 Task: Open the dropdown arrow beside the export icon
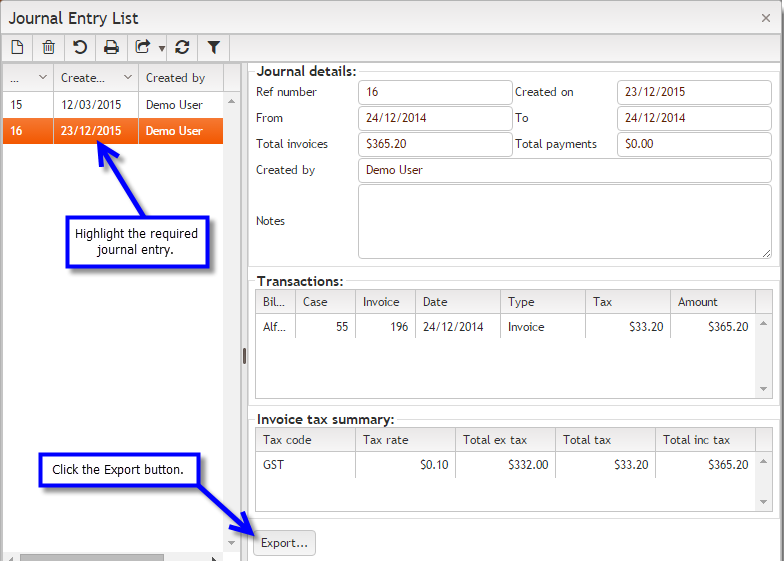pyautogui.click(x=162, y=48)
